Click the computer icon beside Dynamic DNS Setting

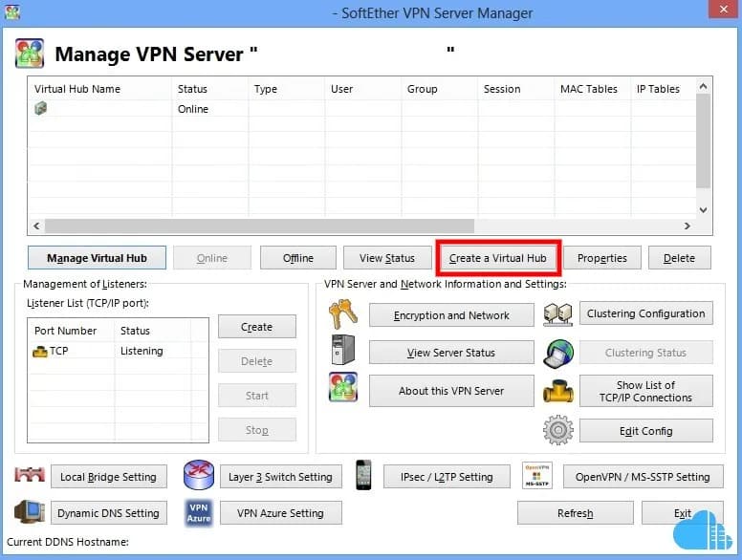point(30,511)
